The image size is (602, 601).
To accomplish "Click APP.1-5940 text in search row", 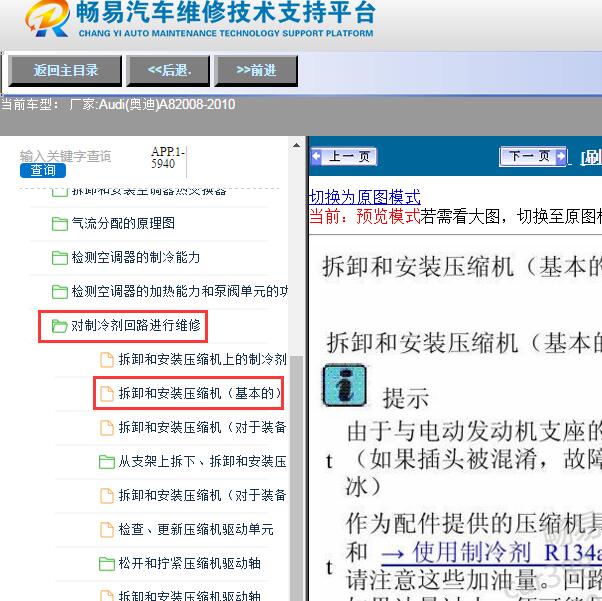I will tap(168, 157).
